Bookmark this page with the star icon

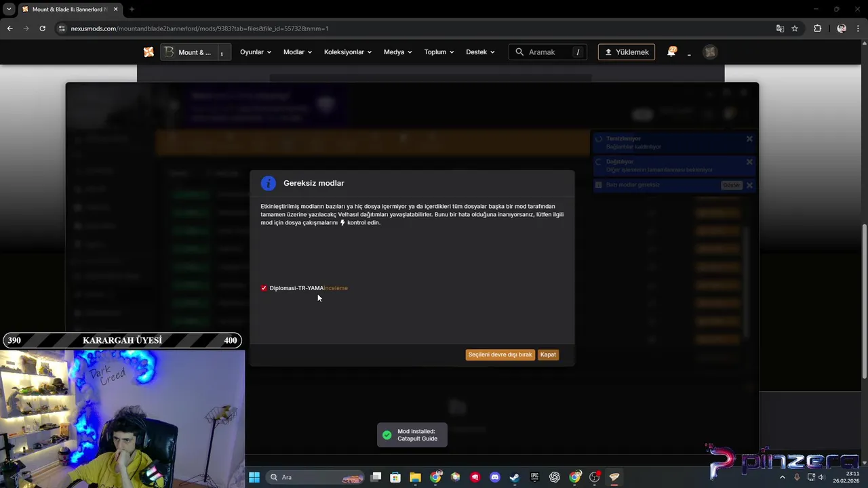(x=795, y=28)
